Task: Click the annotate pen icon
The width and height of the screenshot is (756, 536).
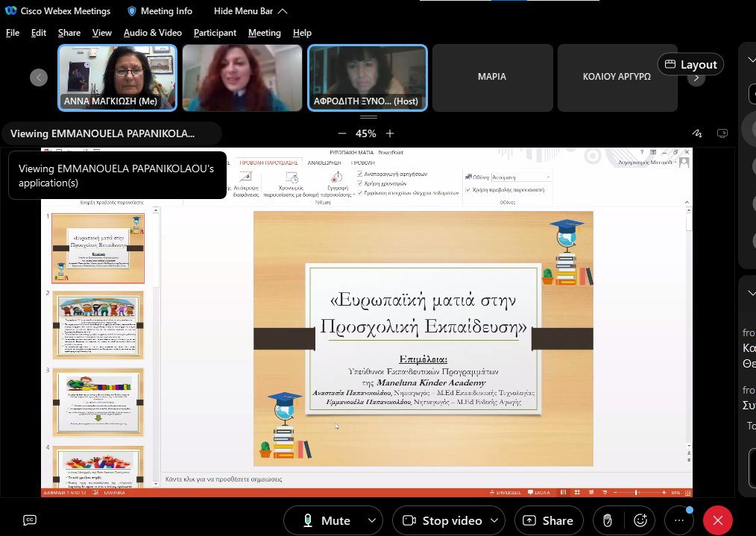Action: [697, 134]
